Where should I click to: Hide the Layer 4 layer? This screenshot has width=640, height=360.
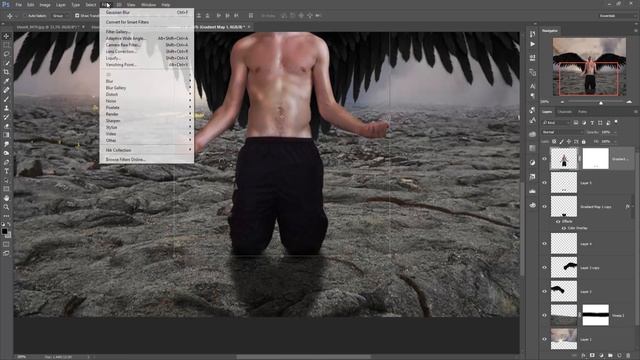click(544, 244)
